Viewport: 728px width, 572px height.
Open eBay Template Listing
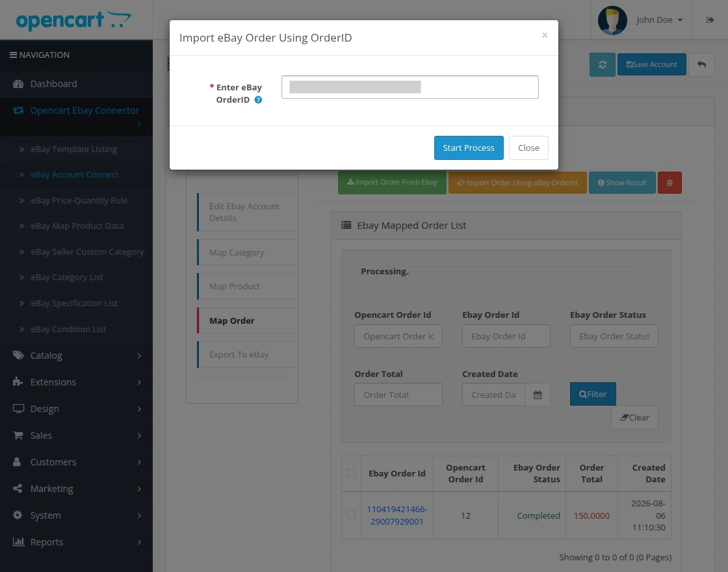click(x=74, y=149)
